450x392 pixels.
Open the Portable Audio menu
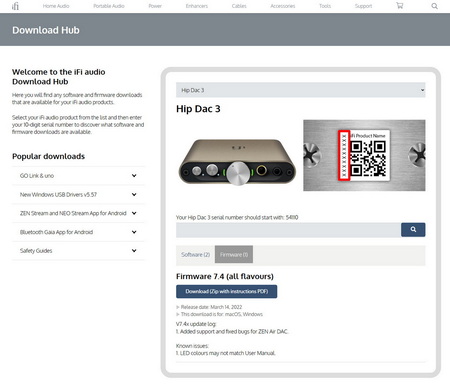click(109, 6)
